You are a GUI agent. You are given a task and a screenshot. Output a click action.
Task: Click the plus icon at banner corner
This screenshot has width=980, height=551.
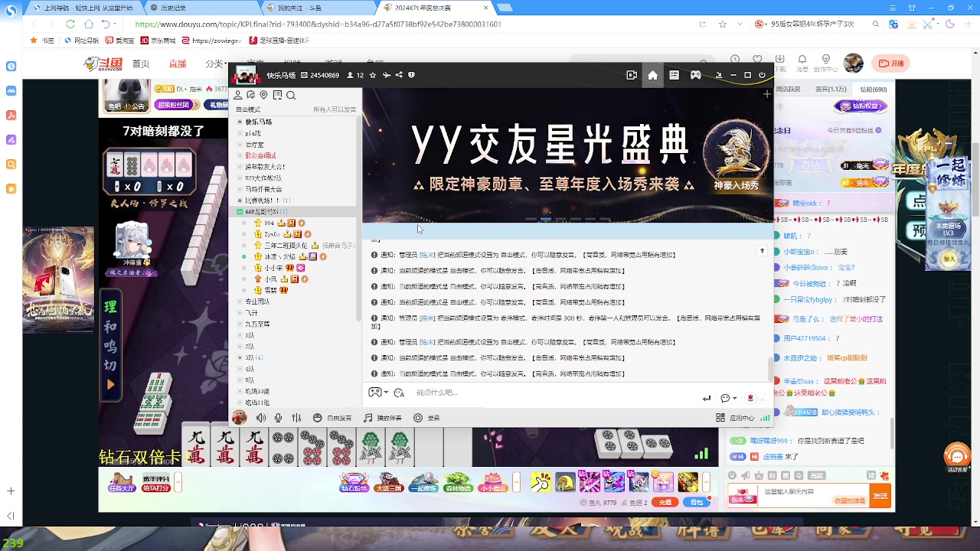pos(766,94)
